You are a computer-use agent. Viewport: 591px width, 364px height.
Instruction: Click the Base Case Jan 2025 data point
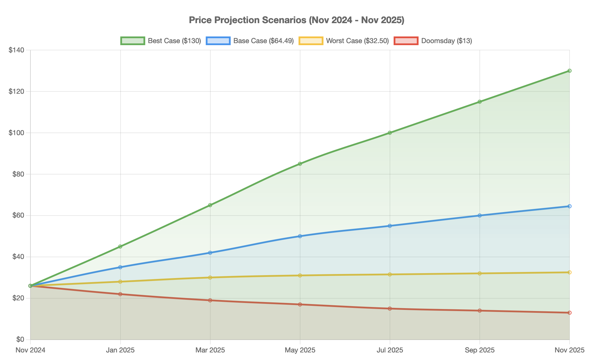click(120, 267)
